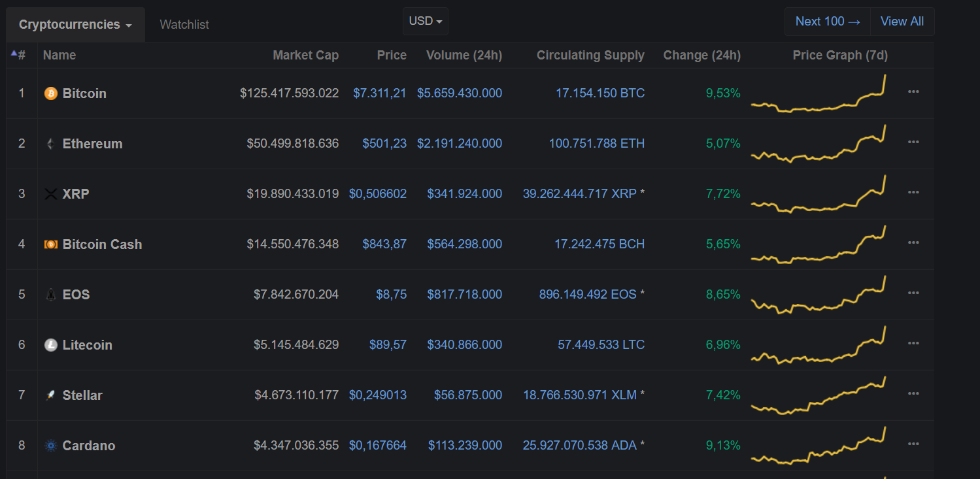Viewport: 980px width, 479px height.
Task: Click the Bitcoin coin logo icon
Action: coord(50,93)
